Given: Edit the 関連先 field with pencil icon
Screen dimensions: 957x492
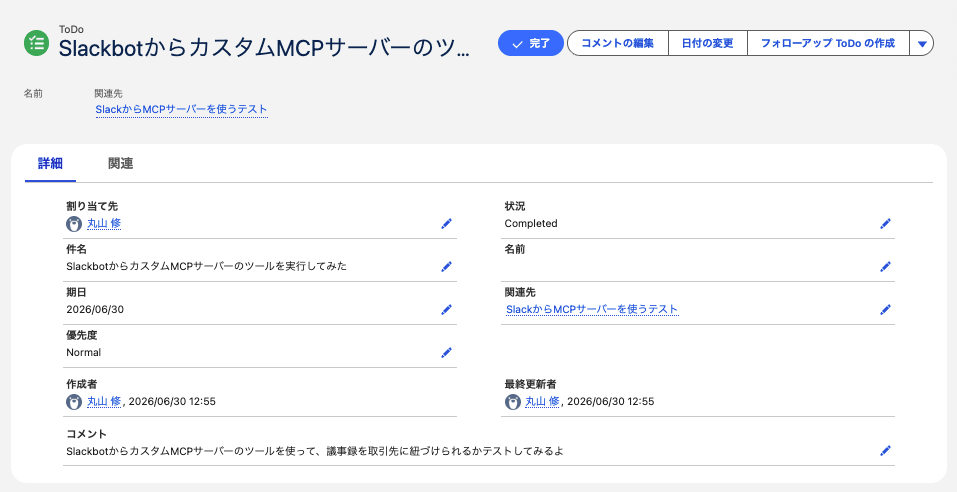Looking at the screenshot, I should point(886,309).
